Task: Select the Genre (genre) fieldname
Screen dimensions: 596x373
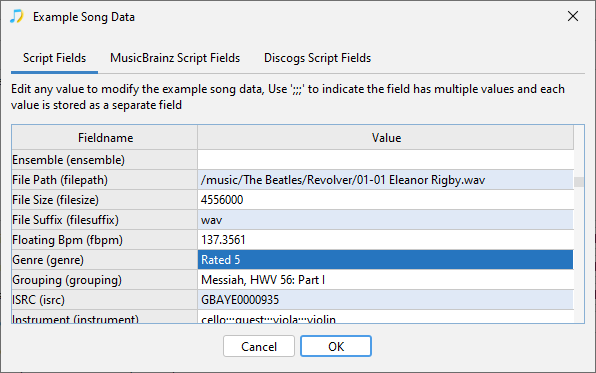Action: tap(105, 260)
